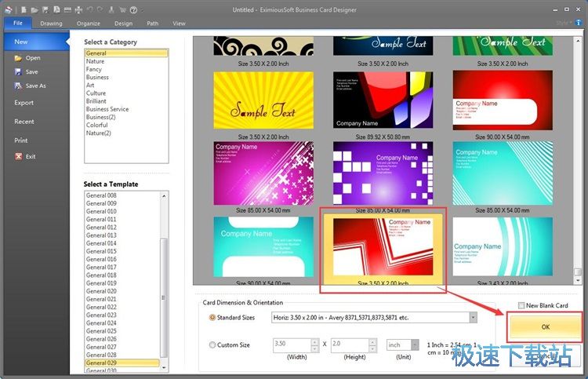The image size is (588, 379).
Task: Enable the New Blank Card checkbox
Action: click(x=521, y=305)
